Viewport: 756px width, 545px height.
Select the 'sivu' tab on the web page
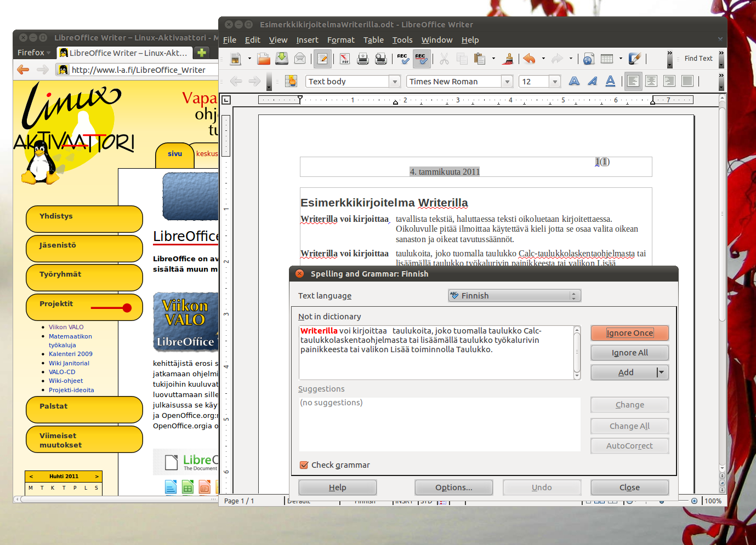[175, 154]
